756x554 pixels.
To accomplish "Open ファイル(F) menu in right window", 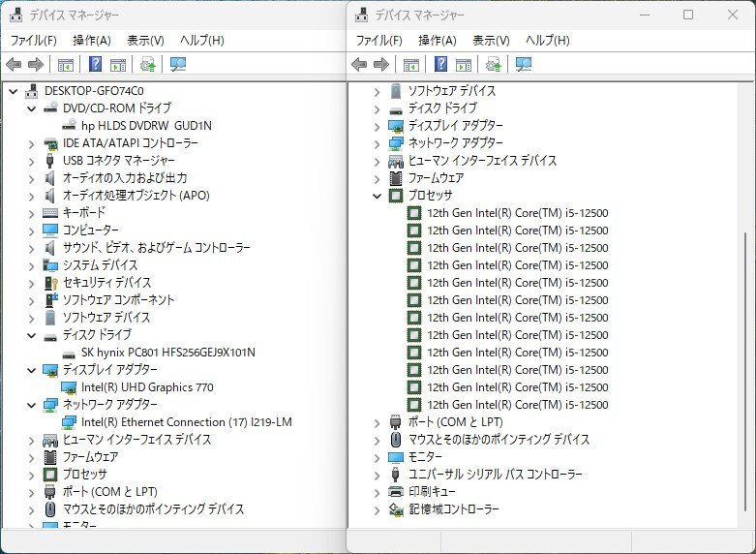I will [378, 40].
